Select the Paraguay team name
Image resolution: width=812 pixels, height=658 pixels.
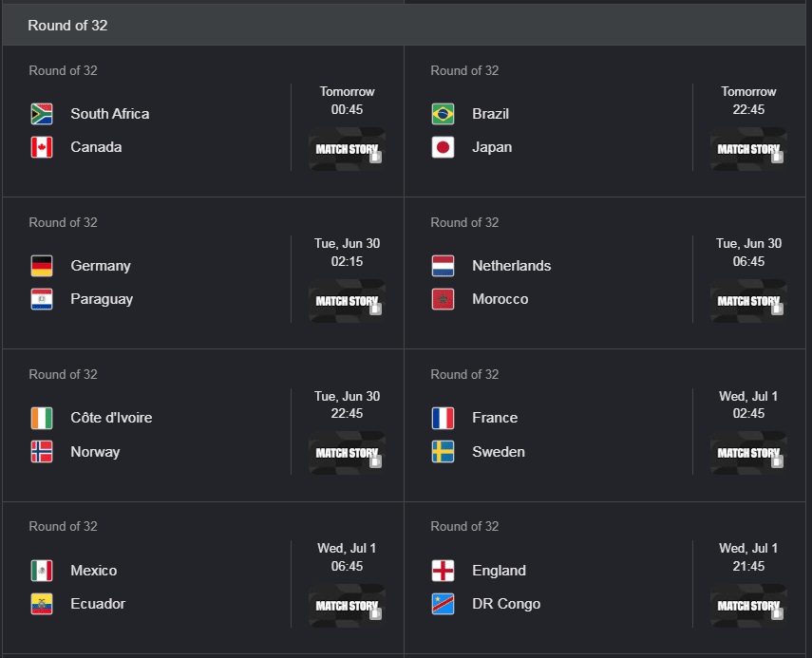[102, 299]
